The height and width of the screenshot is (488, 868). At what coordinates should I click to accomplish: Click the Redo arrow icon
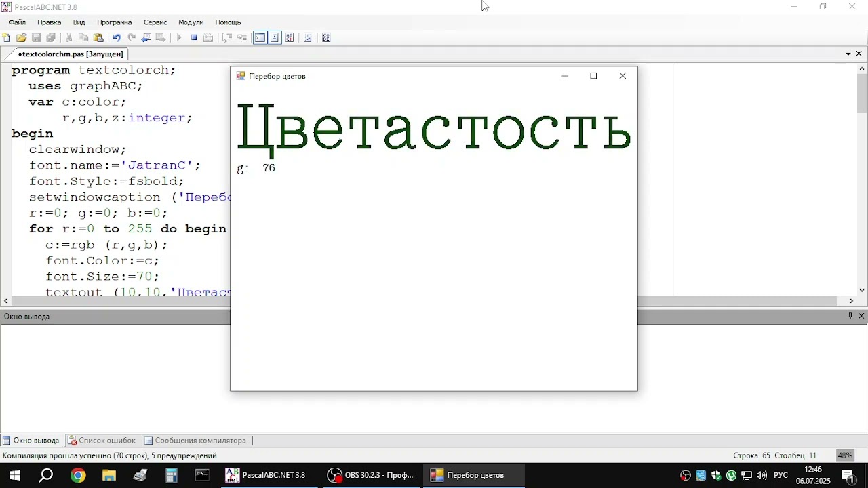[x=132, y=38]
